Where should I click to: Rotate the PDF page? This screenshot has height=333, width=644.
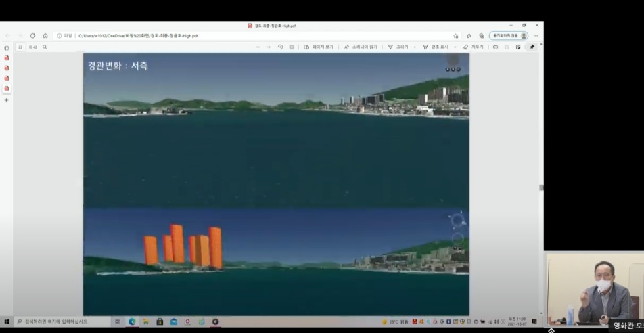(280, 47)
